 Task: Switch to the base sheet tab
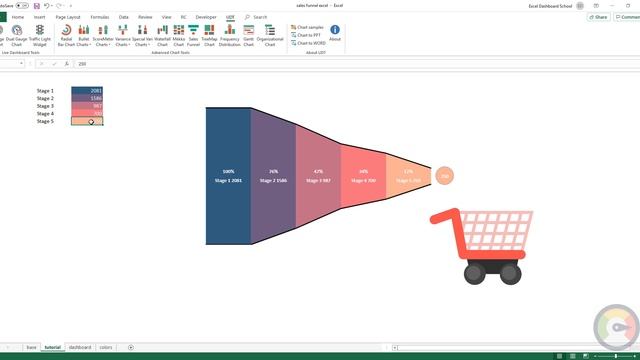(31, 347)
